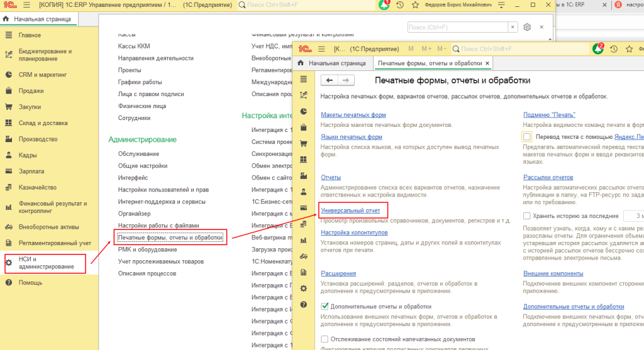The width and height of the screenshot is (644, 350).
Task: Click the question mark help icon in narrow sidebar
Action: [x=304, y=305]
